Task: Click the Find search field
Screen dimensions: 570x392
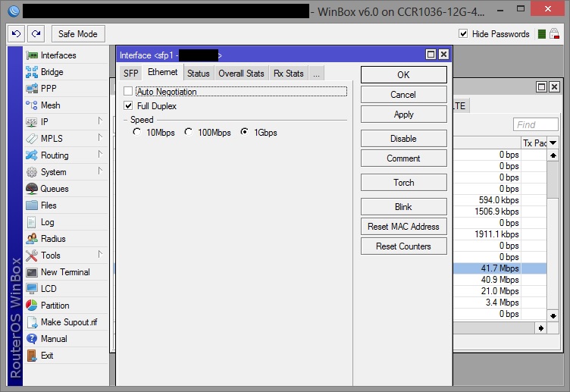Action: point(535,124)
